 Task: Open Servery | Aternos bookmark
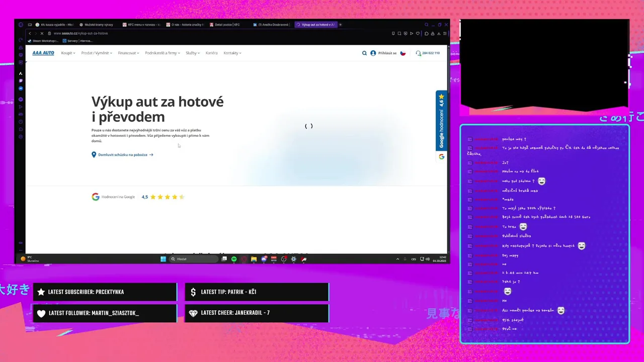(77, 41)
